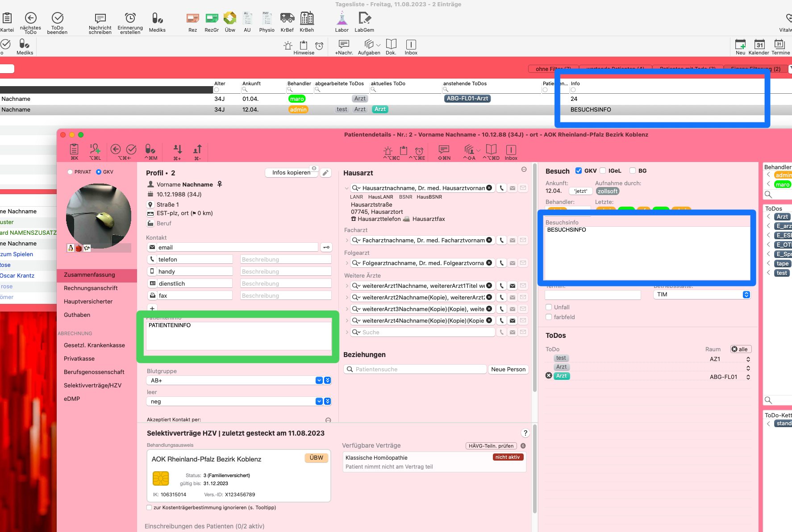Toggle Kostenträgerbestimmung ignorieren checkbox
Screen dimensions: 792x532
(149, 507)
